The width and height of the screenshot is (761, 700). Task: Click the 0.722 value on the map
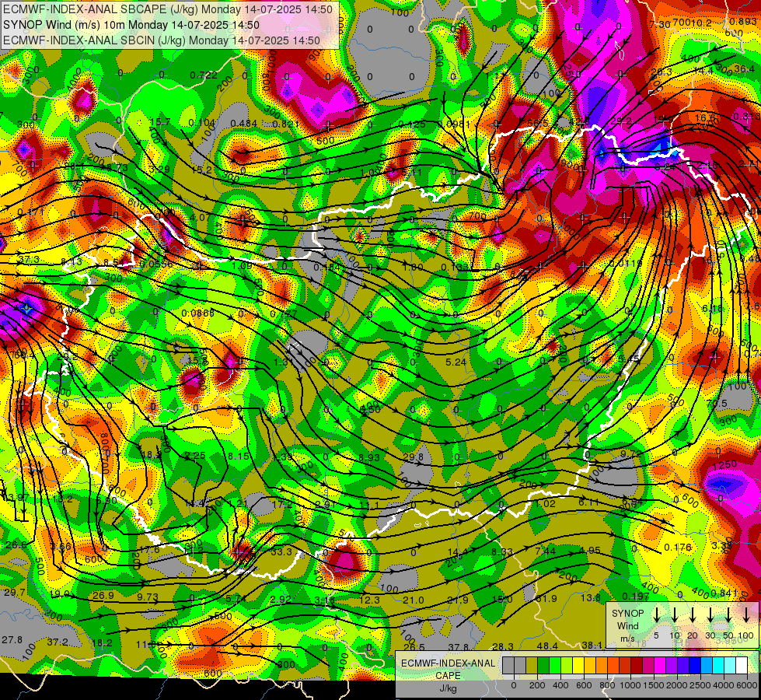(x=204, y=75)
